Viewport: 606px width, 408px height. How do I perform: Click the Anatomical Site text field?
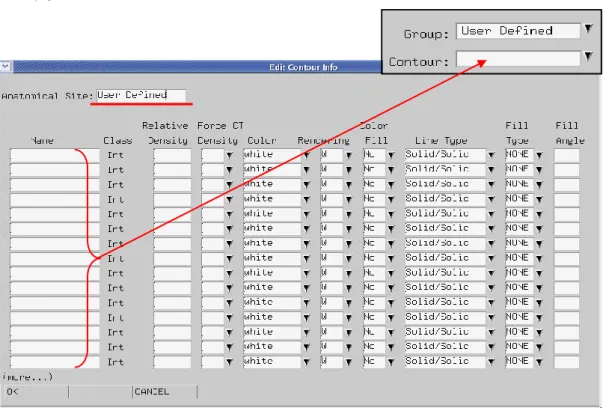(141, 95)
